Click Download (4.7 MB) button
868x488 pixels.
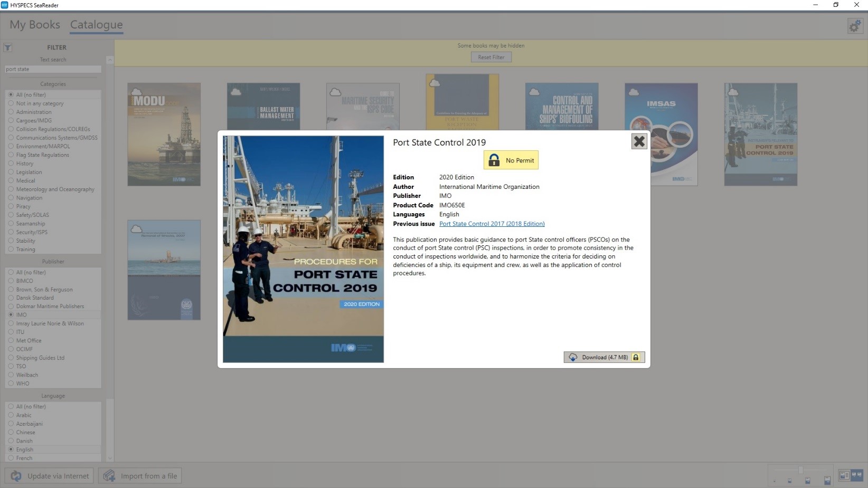(604, 357)
